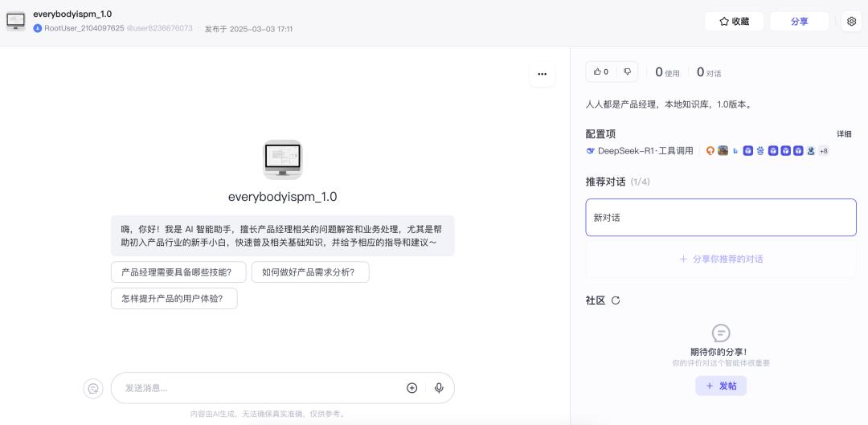Click the thumbs-down dislike icon

point(627,72)
